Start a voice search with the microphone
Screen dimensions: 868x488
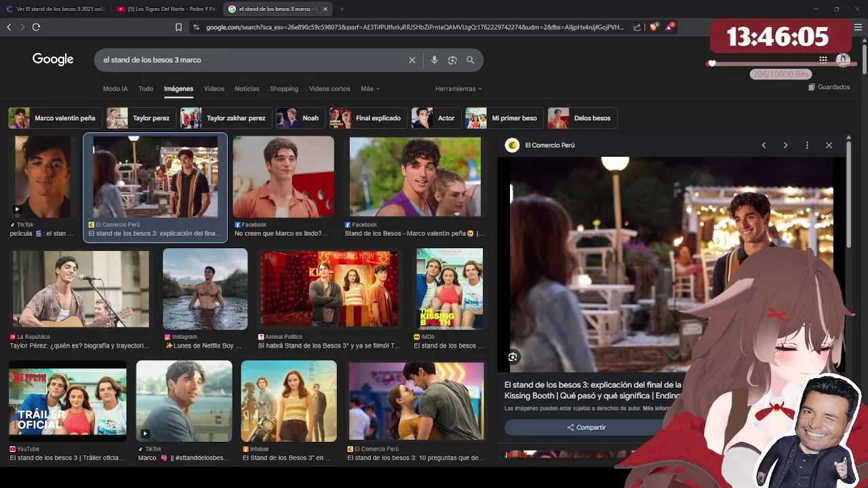point(434,60)
